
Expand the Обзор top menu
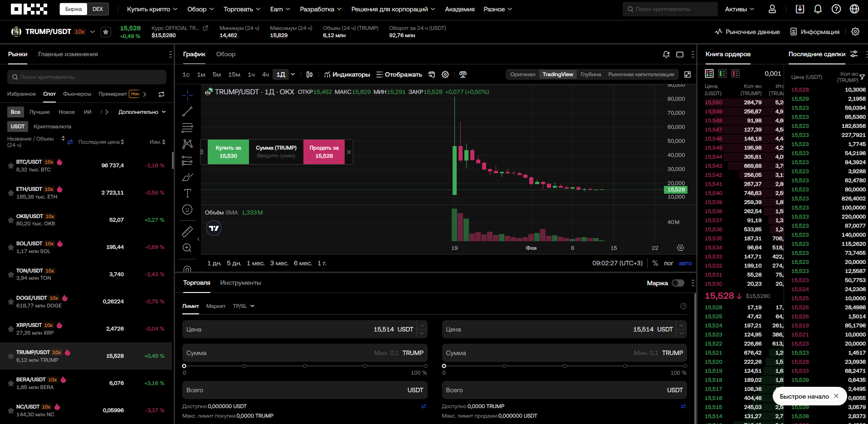coord(200,9)
